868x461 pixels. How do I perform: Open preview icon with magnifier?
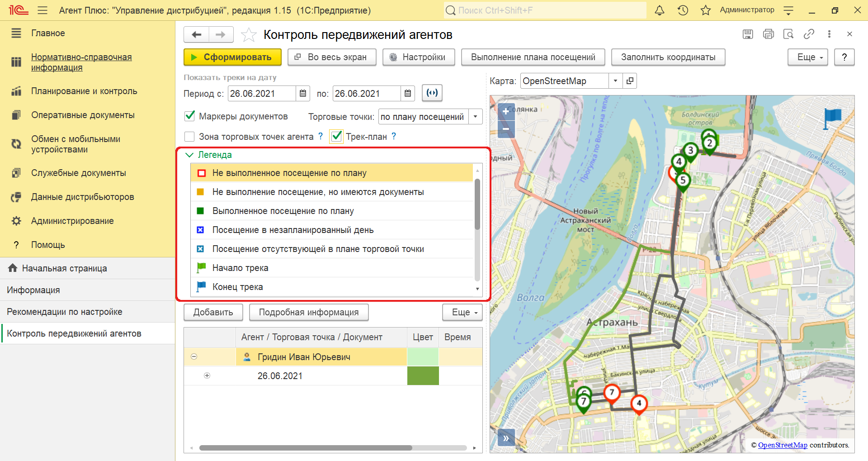point(788,34)
